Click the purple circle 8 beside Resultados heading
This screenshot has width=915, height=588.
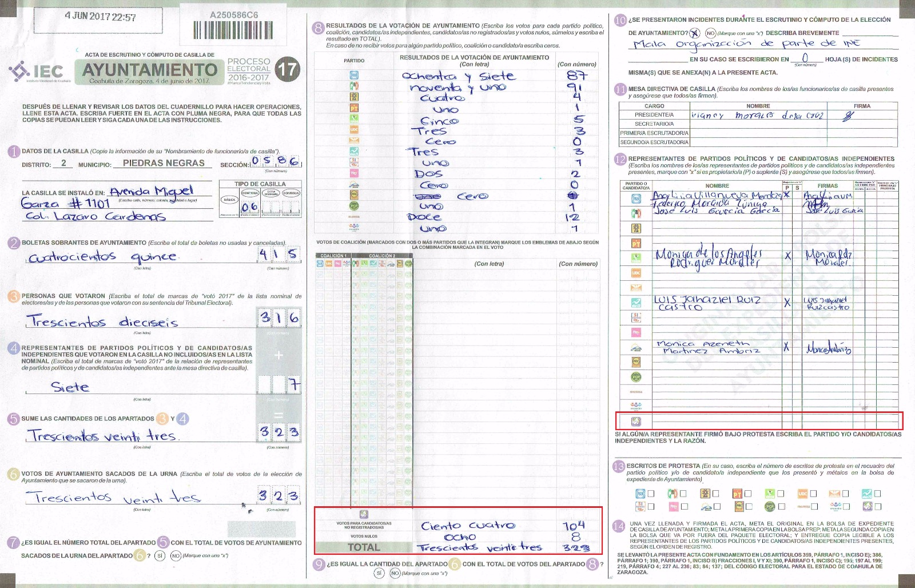[x=319, y=27]
